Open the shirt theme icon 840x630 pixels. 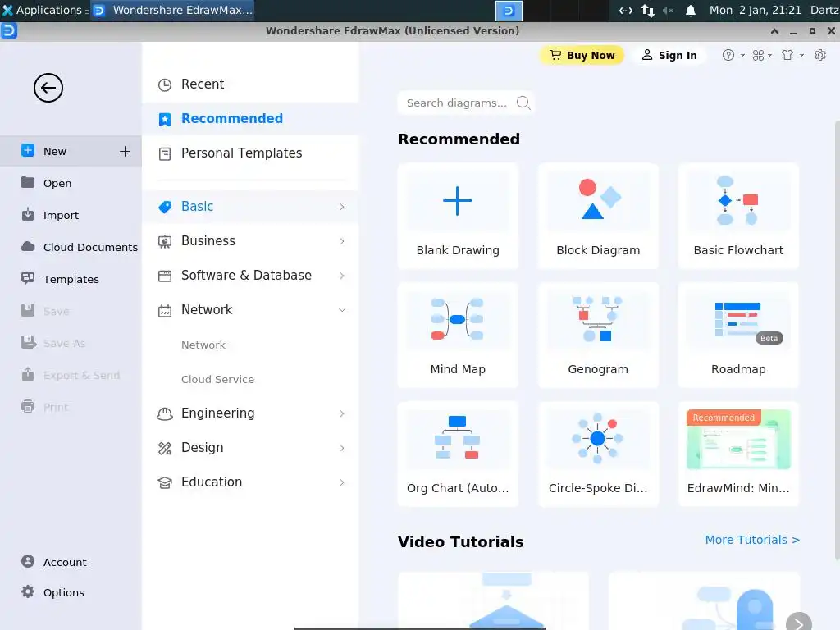coord(787,55)
